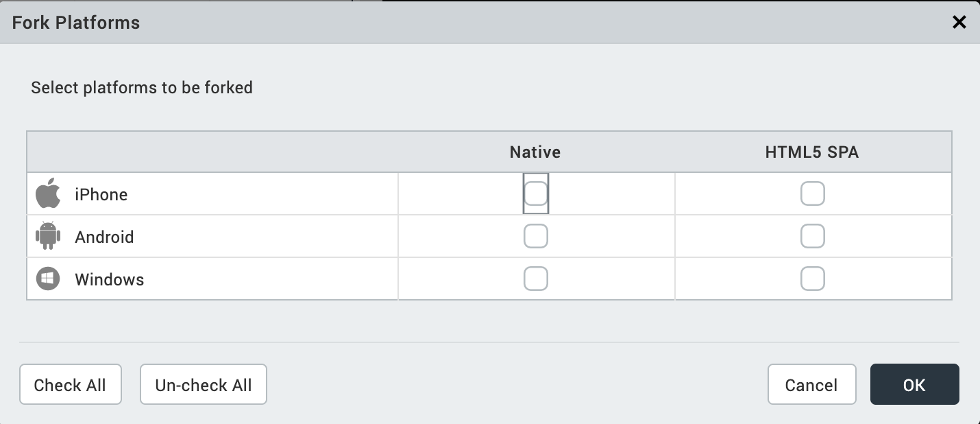Screen dimensions: 980x424
Task: Check the Android Native checkbox
Action: [536, 237]
